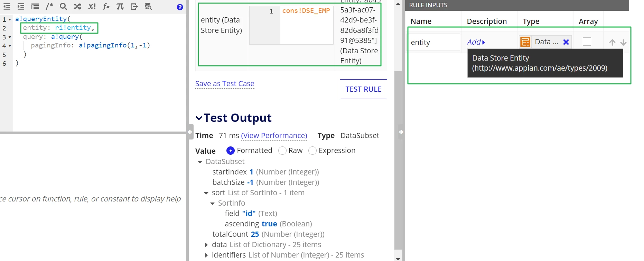Move the entity rule input down

[x=623, y=42]
